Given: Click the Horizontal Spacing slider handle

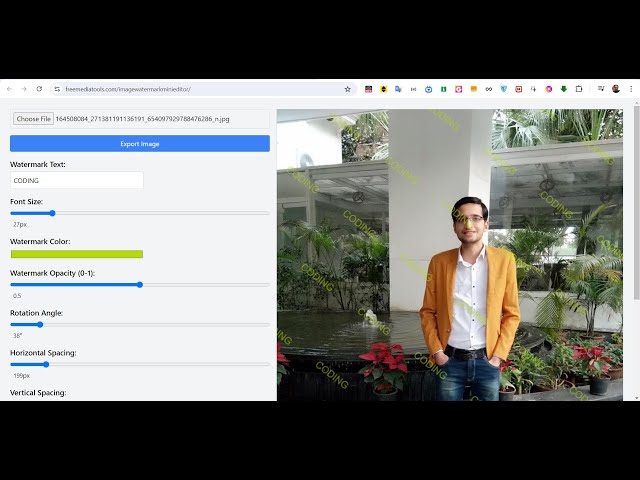Looking at the screenshot, I should pyautogui.click(x=46, y=364).
